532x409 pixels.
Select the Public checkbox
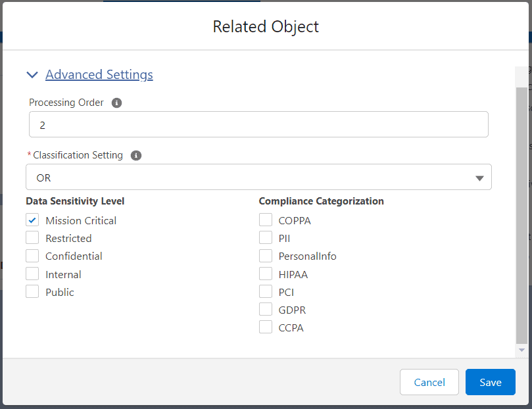click(x=32, y=292)
